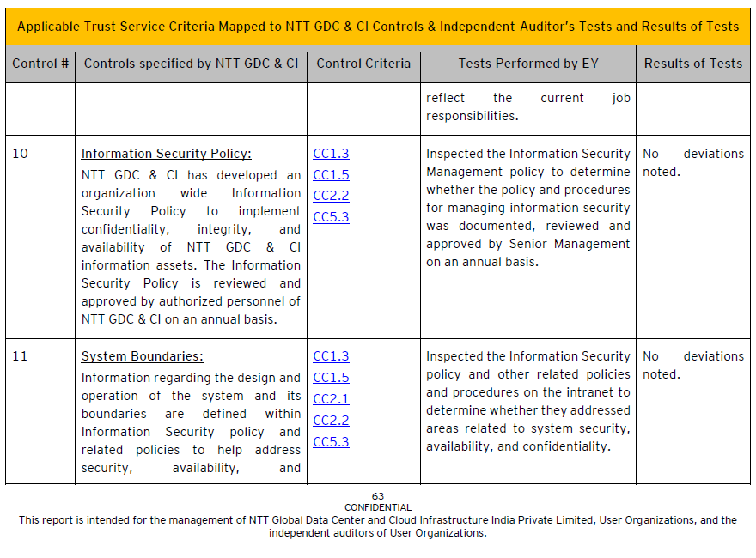Select the "Control #" column header
Viewport: 756px width, 558px height.
tap(40, 64)
